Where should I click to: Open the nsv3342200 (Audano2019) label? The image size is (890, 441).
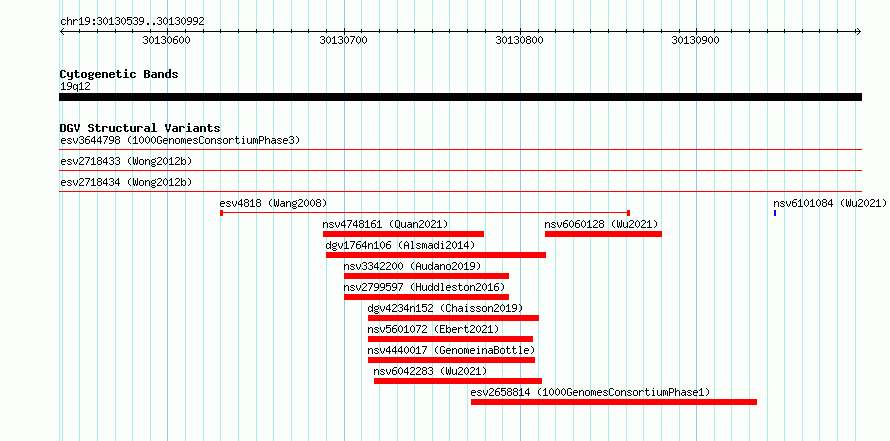tap(412, 266)
